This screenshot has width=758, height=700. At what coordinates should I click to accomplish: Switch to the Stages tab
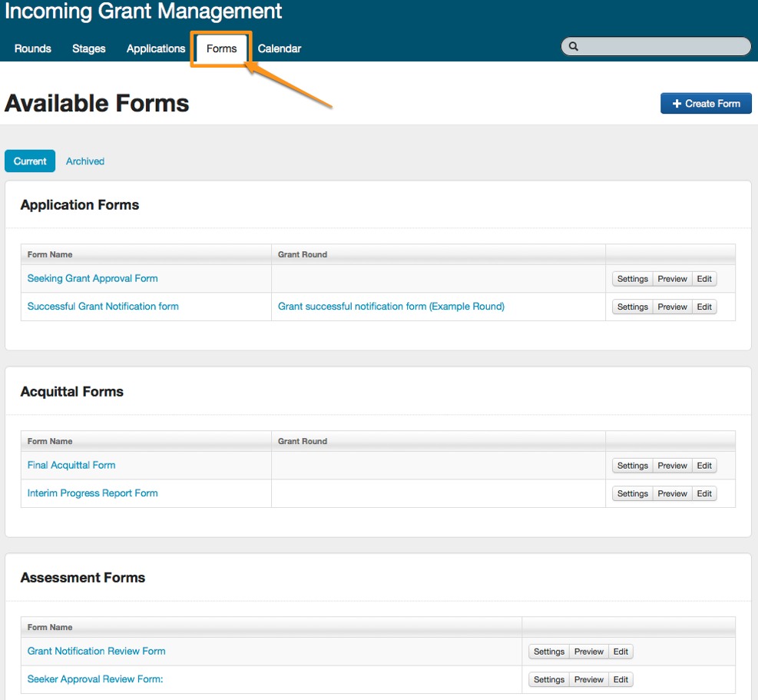coord(89,48)
